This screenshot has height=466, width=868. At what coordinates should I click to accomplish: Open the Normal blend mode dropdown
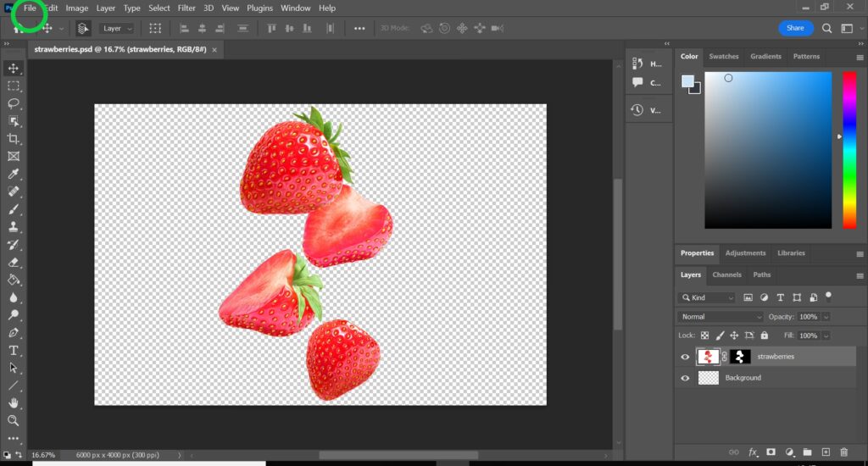tap(721, 317)
